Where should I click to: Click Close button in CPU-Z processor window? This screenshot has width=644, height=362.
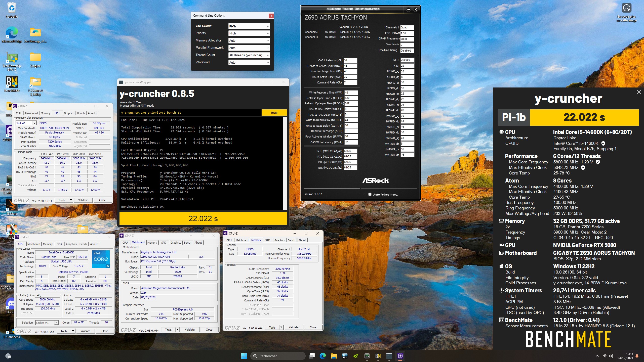(105, 331)
